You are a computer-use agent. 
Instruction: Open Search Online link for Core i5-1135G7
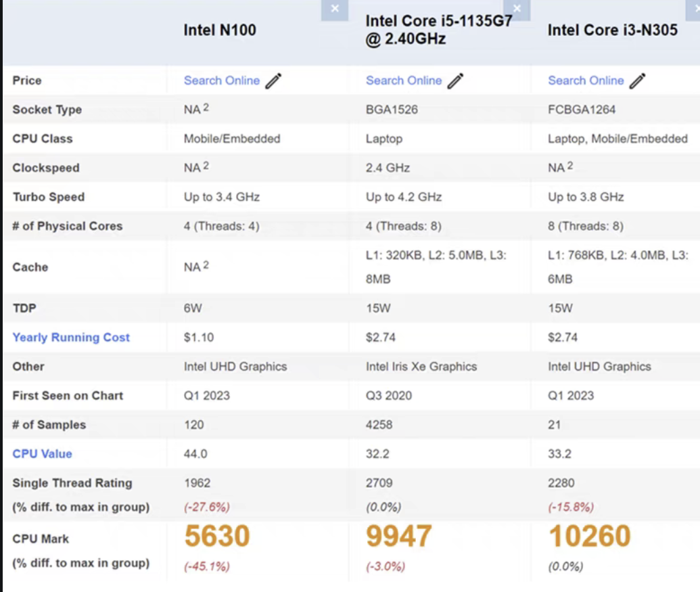[x=404, y=81]
